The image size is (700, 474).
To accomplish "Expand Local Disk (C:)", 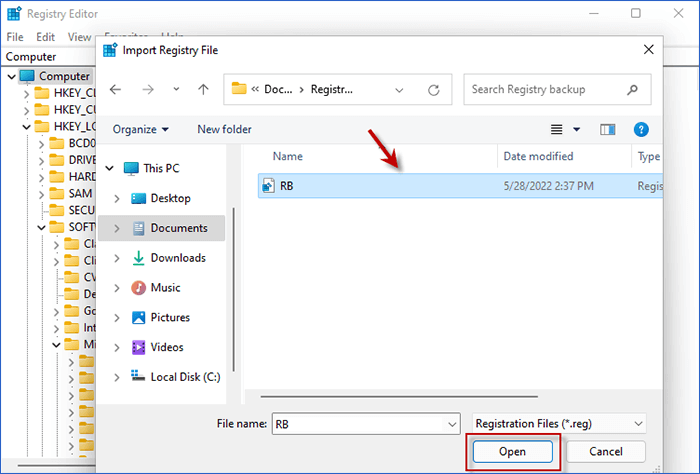I will (x=117, y=377).
